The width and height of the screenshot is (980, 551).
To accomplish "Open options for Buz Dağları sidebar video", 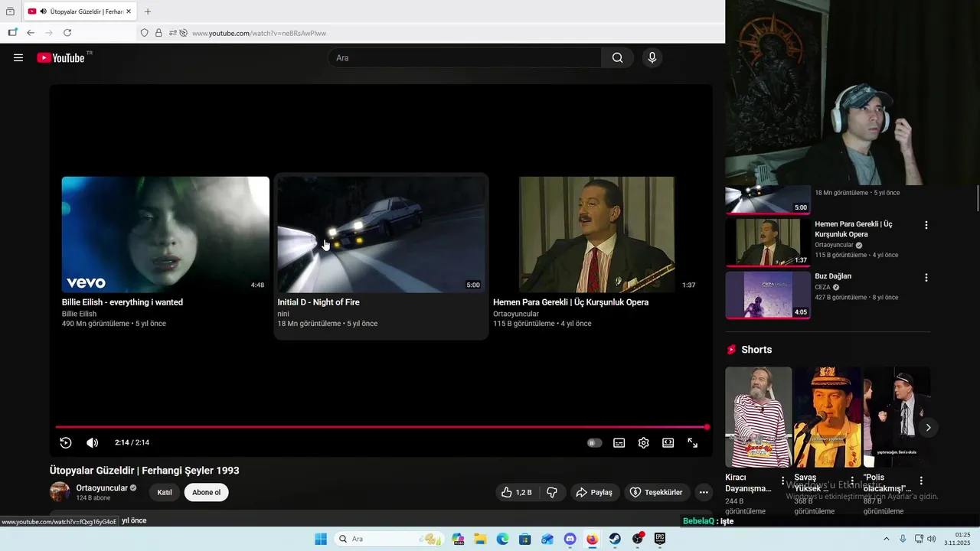I will [x=926, y=277].
